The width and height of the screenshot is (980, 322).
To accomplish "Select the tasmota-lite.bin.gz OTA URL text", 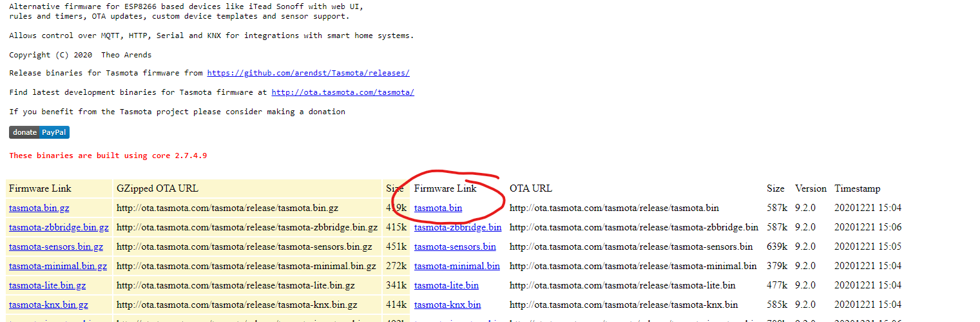I will (236, 285).
